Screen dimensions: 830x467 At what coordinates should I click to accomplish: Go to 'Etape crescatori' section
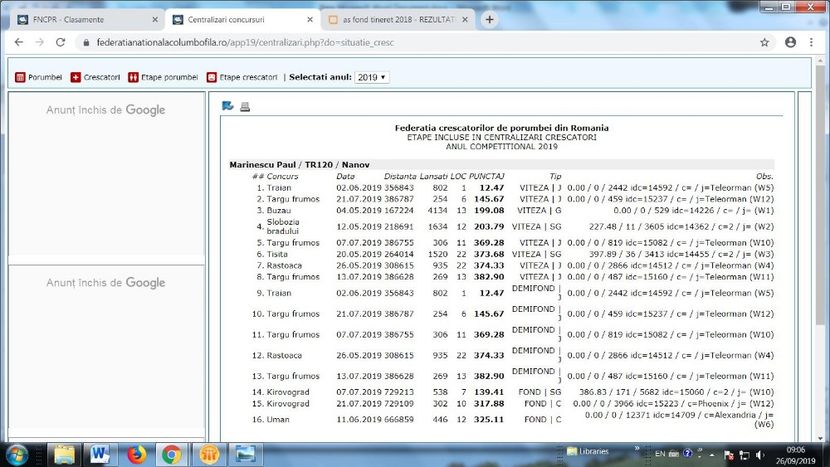[242, 77]
